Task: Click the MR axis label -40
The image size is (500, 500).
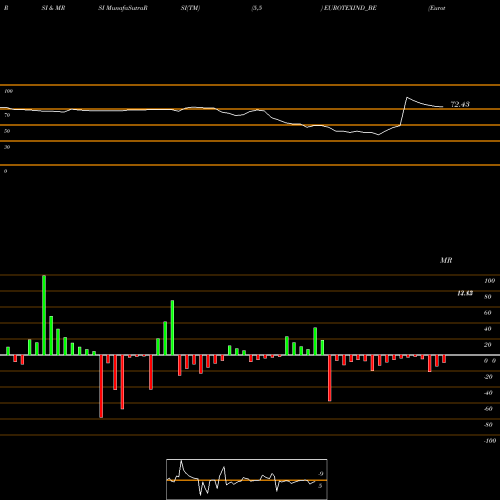Action: click(x=488, y=393)
